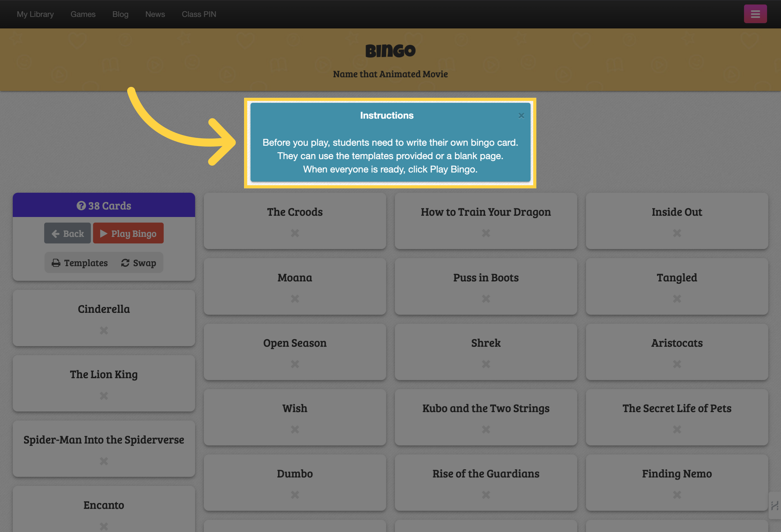The height and width of the screenshot is (532, 781).
Task: Open My Library in navigation
Action: (35, 14)
